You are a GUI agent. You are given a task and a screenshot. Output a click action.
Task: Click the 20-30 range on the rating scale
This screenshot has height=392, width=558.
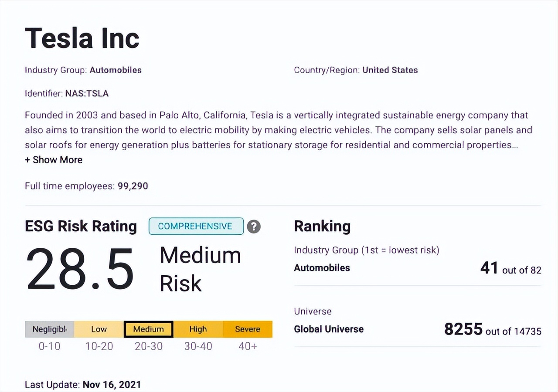coord(148,346)
